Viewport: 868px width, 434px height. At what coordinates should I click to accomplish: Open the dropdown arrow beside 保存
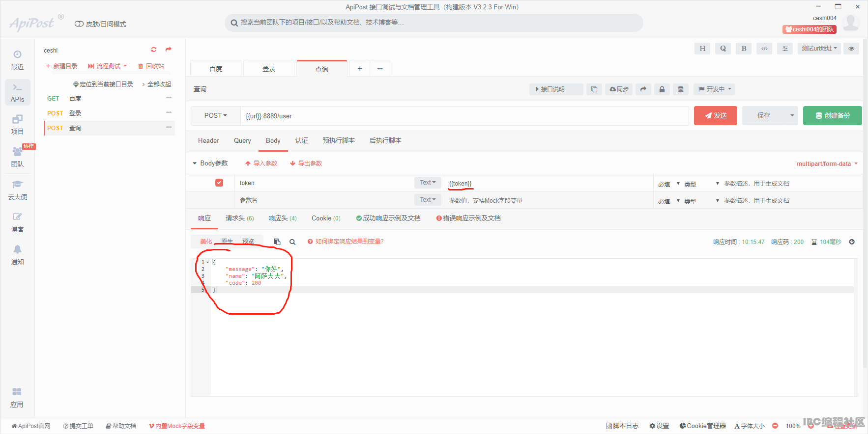(x=792, y=116)
